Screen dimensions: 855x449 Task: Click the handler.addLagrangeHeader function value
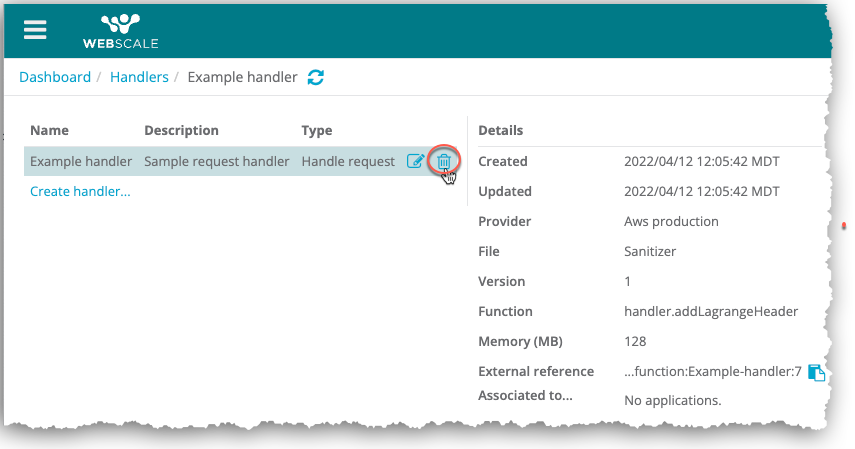710,311
